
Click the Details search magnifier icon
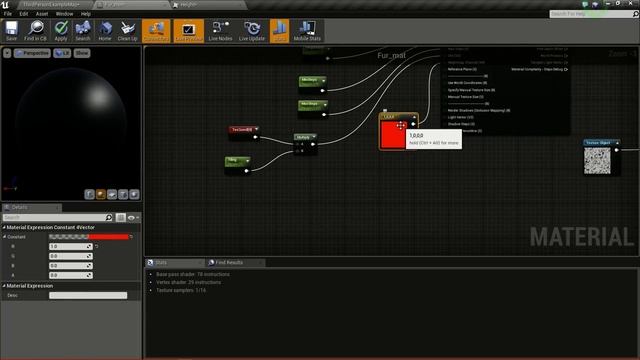tap(109, 218)
